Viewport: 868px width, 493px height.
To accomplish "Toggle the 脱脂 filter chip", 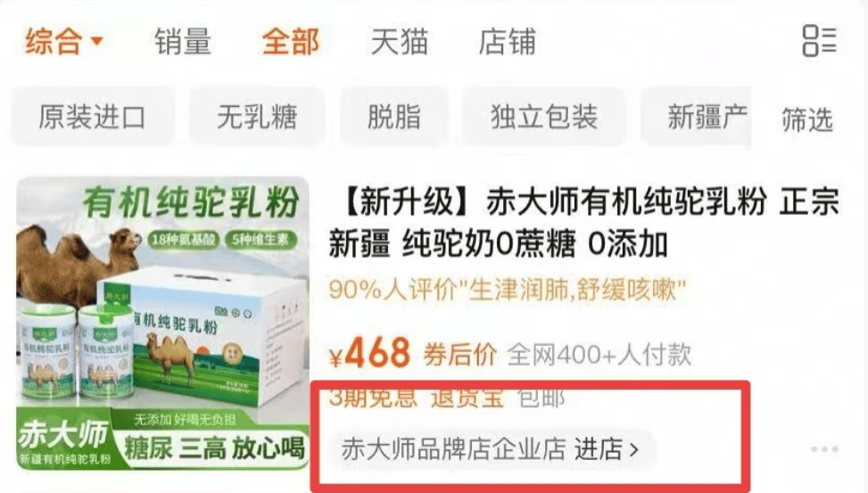I will point(394,117).
